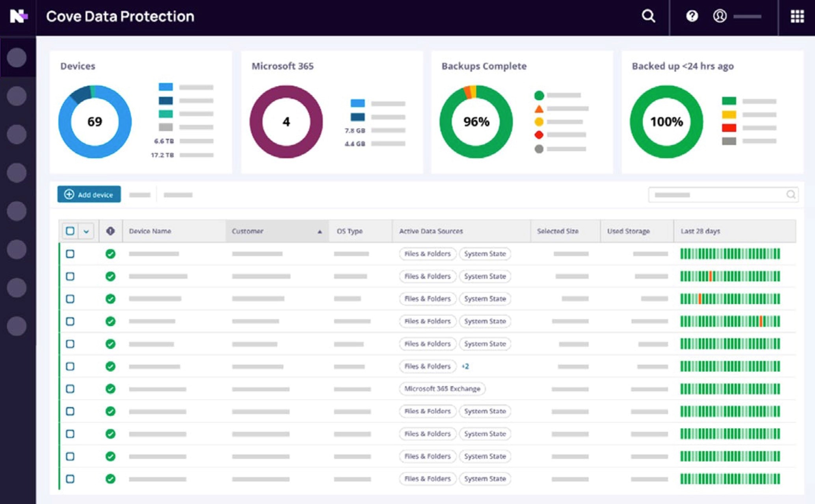Click the OS Type column header
This screenshot has width=815, height=504.
(x=349, y=231)
